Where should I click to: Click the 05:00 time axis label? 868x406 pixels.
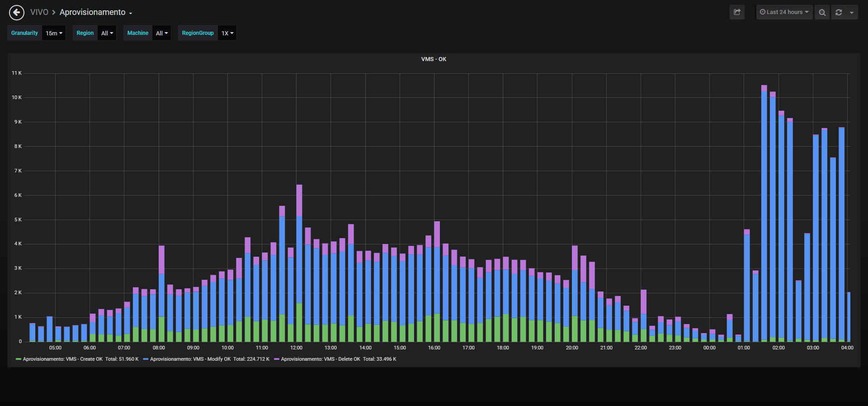tap(55, 348)
